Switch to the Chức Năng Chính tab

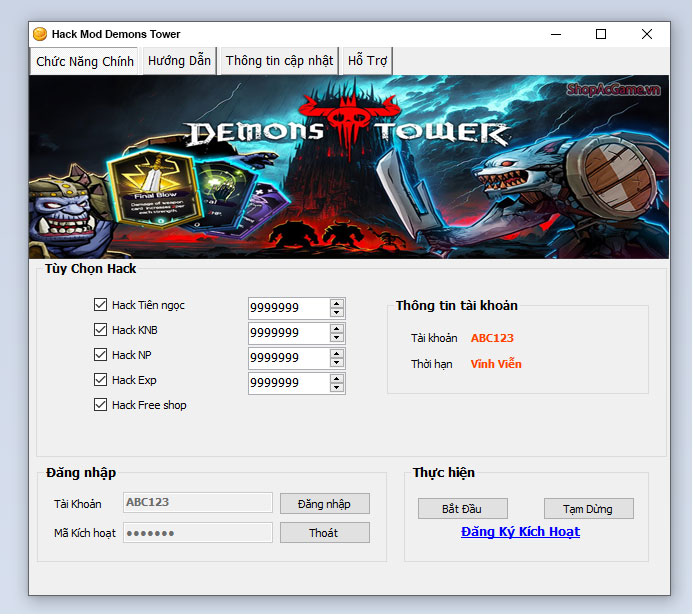[x=84, y=61]
